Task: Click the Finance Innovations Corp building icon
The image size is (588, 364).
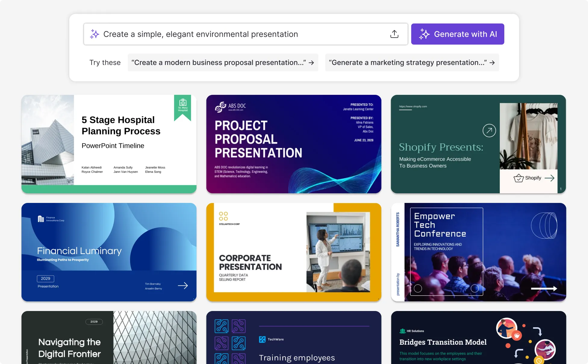Action: point(41,219)
